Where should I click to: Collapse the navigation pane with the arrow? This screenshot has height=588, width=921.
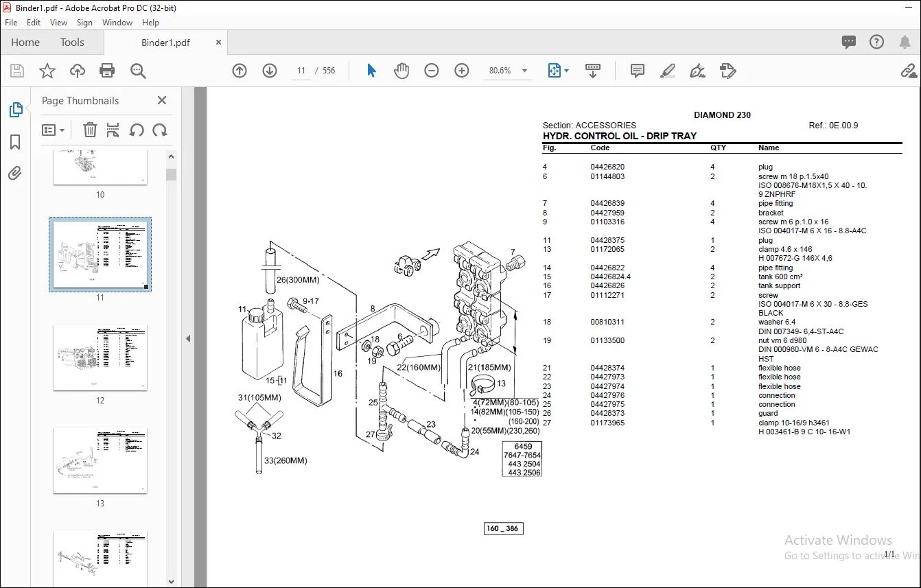(x=188, y=338)
